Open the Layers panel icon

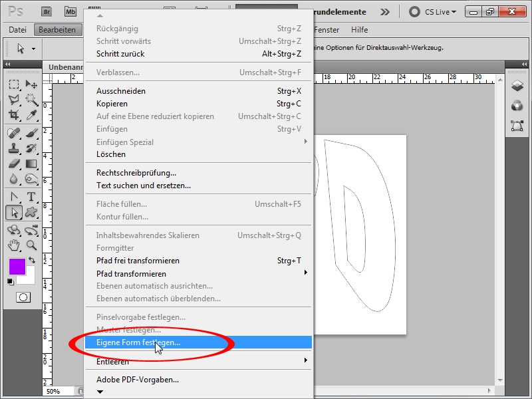517,86
